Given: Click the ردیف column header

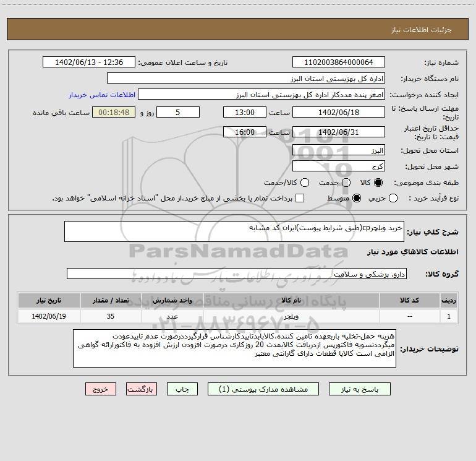Looking at the screenshot, I should point(449,300).
